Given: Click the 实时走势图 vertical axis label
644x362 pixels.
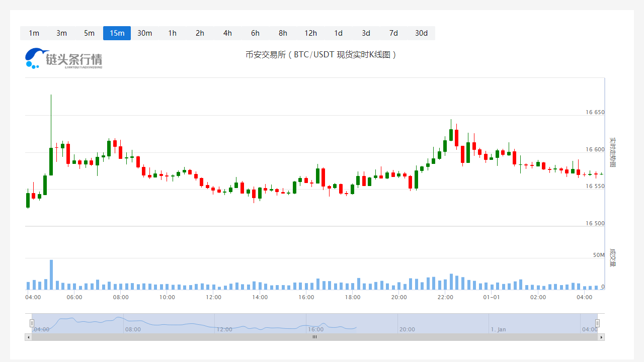Looking at the screenshot, I should point(612,152).
